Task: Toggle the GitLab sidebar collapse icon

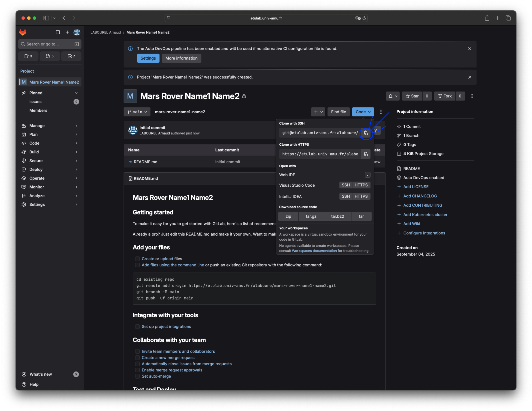Action: pyautogui.click(x=58, y=32)
